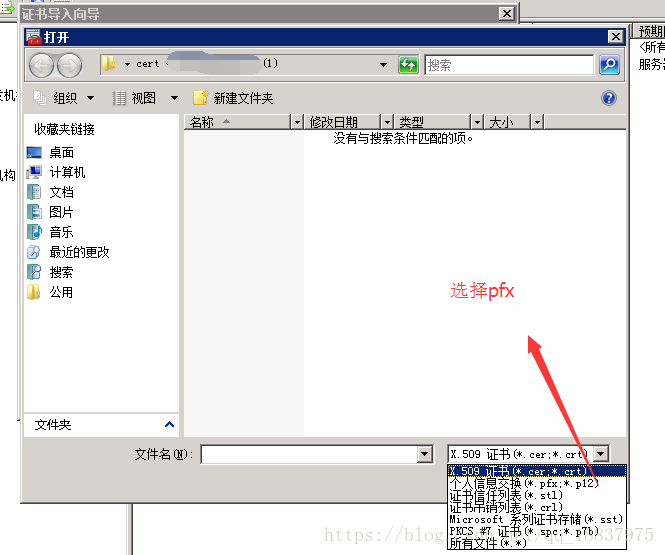Click the green refresh icon beside address bar

coord(408,64)
